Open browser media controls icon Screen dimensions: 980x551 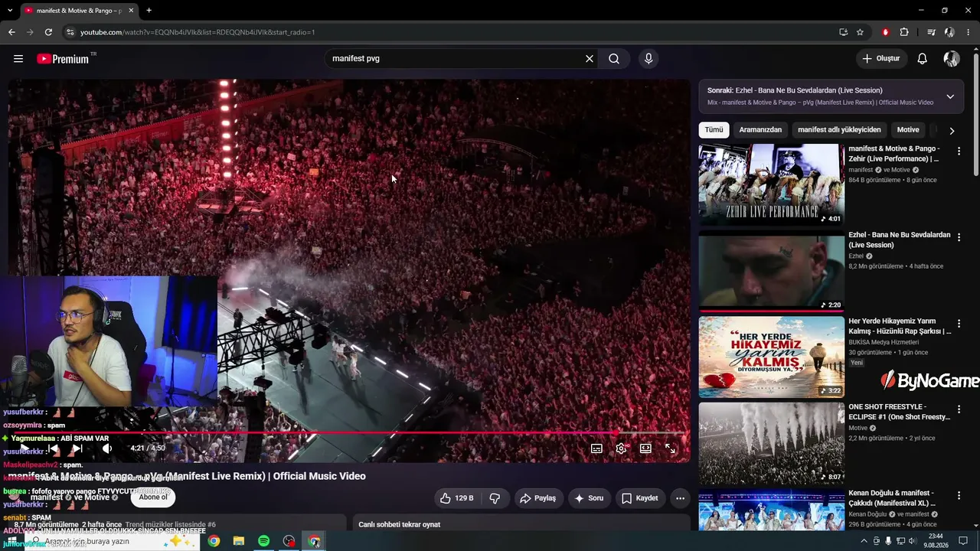pyautogui.click(x=931, y=32)
